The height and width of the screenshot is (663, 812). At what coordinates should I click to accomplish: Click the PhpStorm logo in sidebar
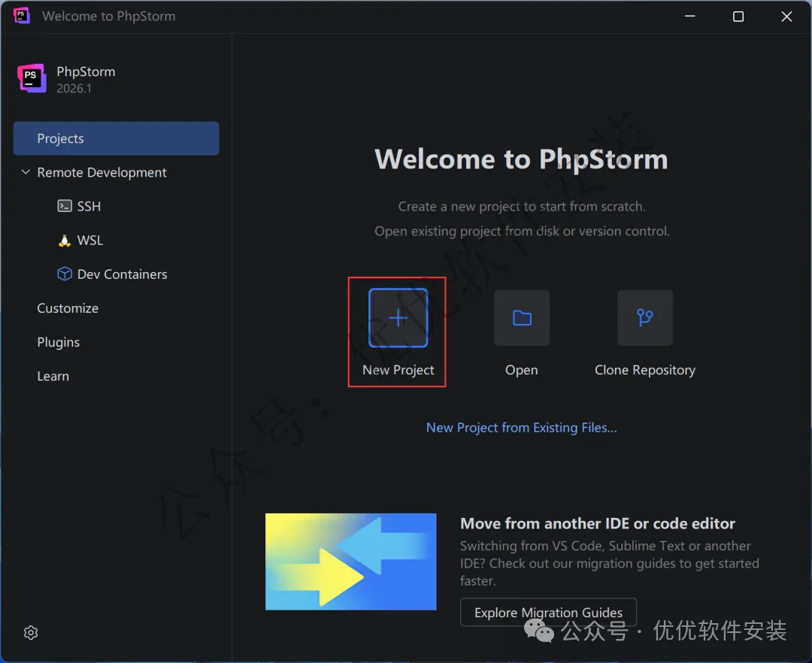32,79
